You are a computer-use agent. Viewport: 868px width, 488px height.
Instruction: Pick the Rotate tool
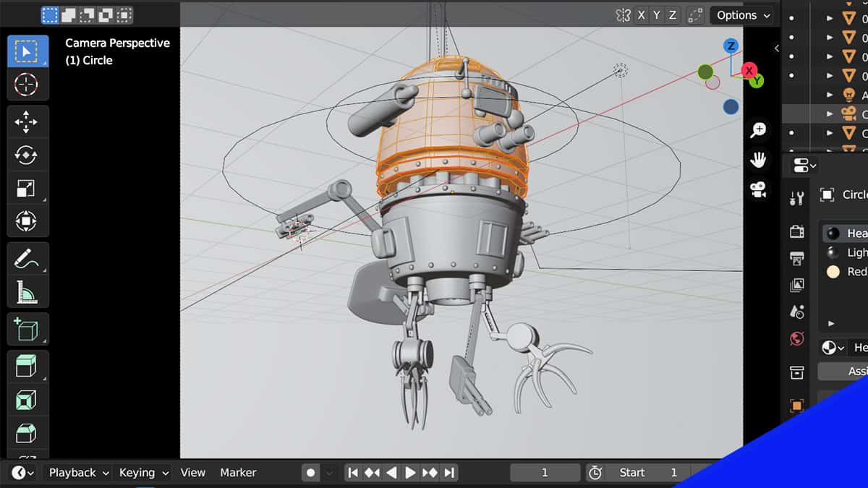(x=27, y=155)
